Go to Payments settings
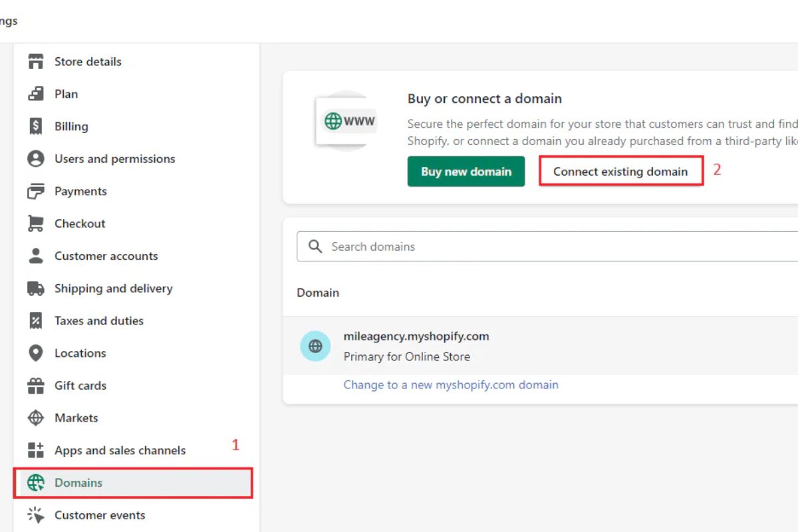The height and width of the screenshot is (532, 798). point(80,192)
